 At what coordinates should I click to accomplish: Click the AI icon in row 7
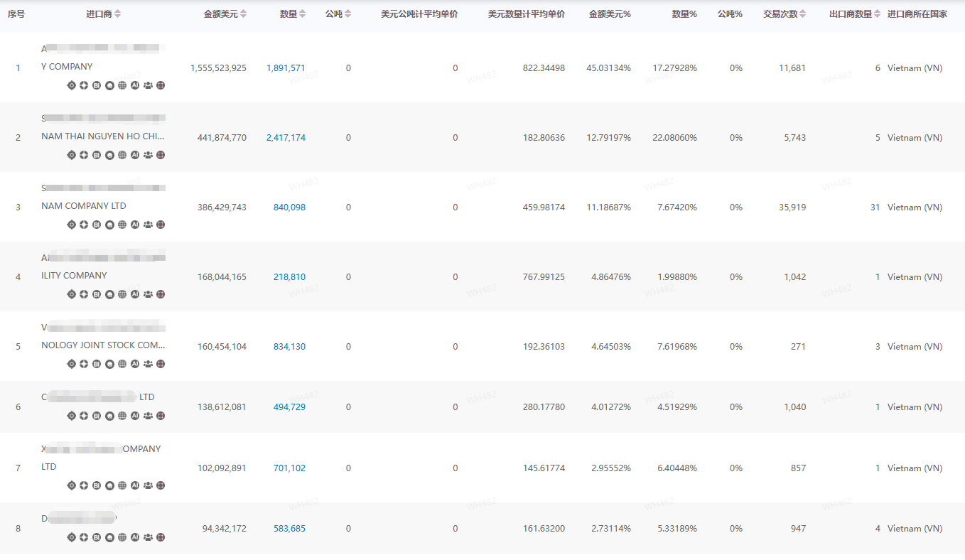(x=135, y=485)
